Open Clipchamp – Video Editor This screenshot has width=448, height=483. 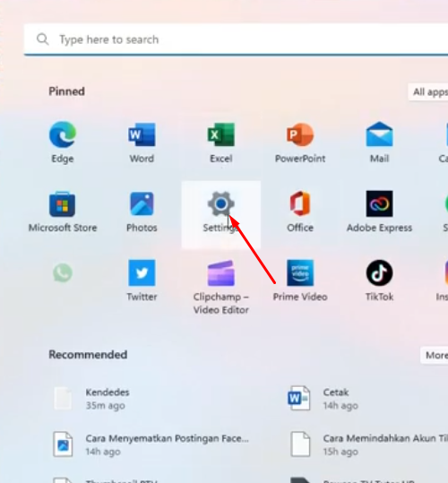click(x=220, y=287)
